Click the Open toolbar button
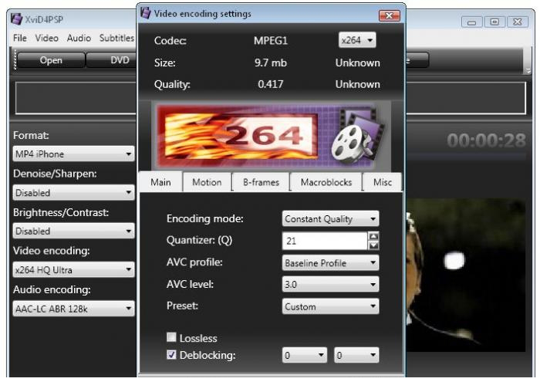The height and width of the screenshot is (392, 540). click(x=51, y=60)
